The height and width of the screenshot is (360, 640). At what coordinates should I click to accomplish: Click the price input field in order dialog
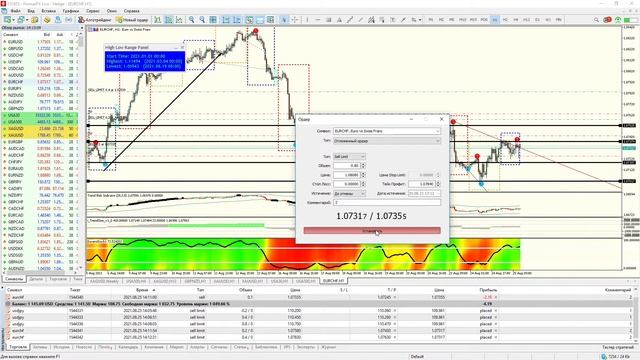pos(347,175)
